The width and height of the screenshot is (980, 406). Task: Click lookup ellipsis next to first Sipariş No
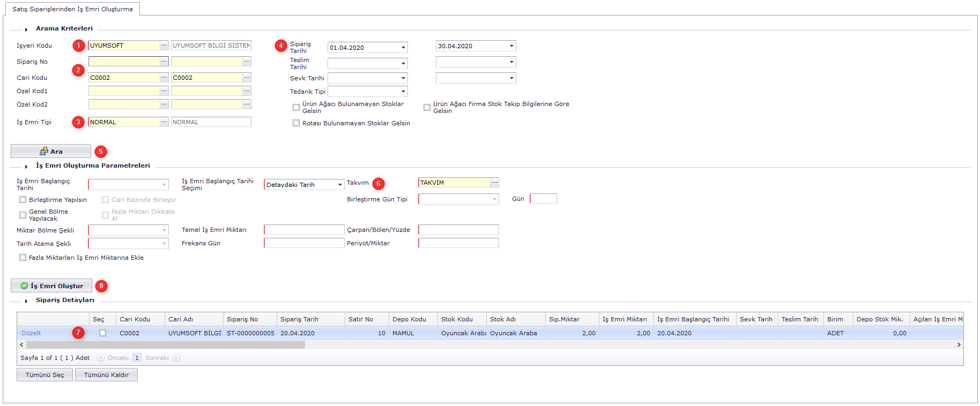(164, 62)
